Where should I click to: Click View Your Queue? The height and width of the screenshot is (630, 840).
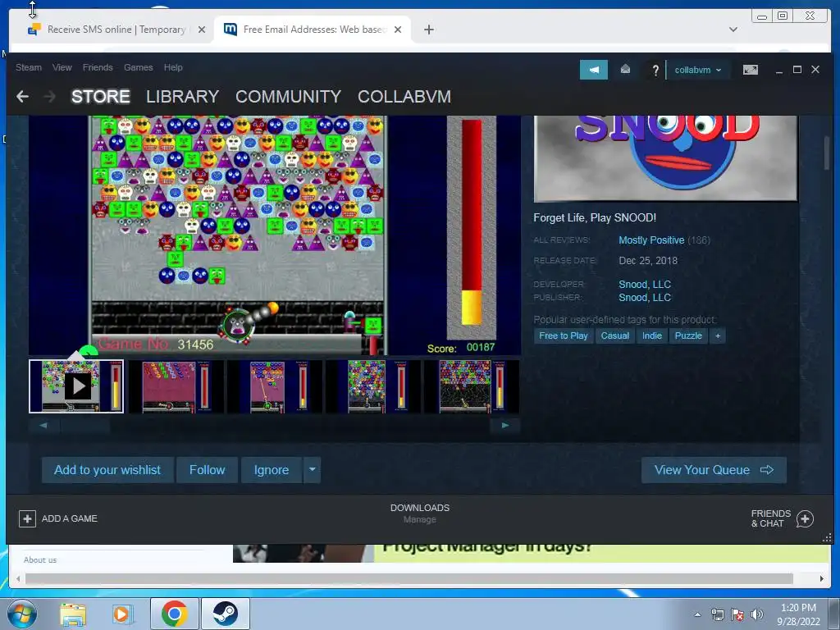click(714, 470)
